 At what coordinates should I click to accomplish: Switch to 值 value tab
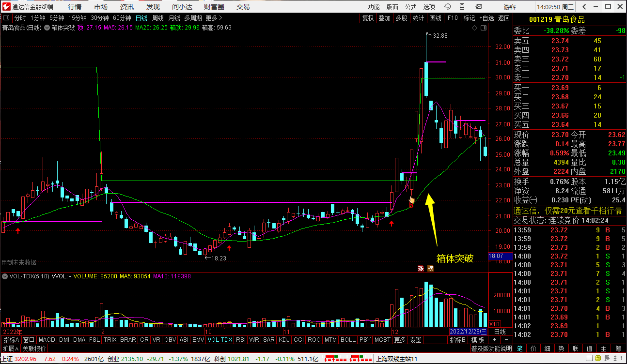590,348
